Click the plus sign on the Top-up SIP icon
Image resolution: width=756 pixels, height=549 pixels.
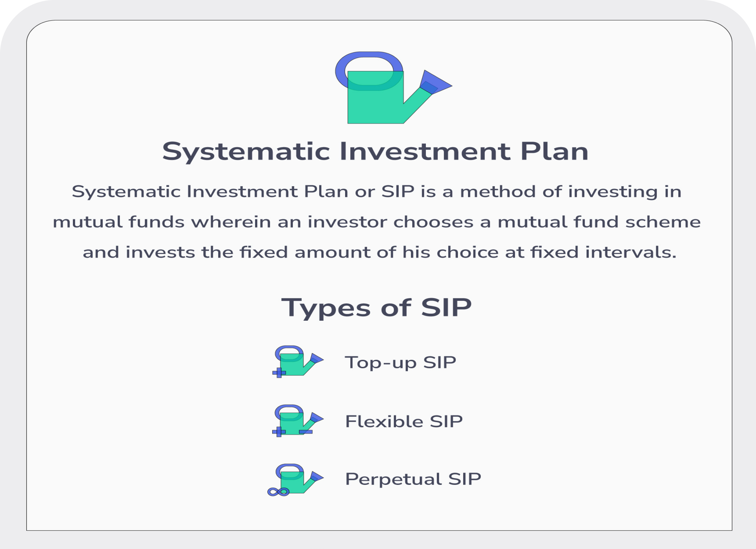click(x=279, y=373)
